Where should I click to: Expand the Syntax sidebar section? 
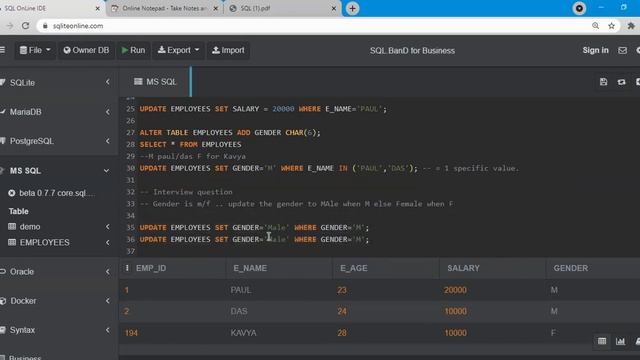pos(107,330)
